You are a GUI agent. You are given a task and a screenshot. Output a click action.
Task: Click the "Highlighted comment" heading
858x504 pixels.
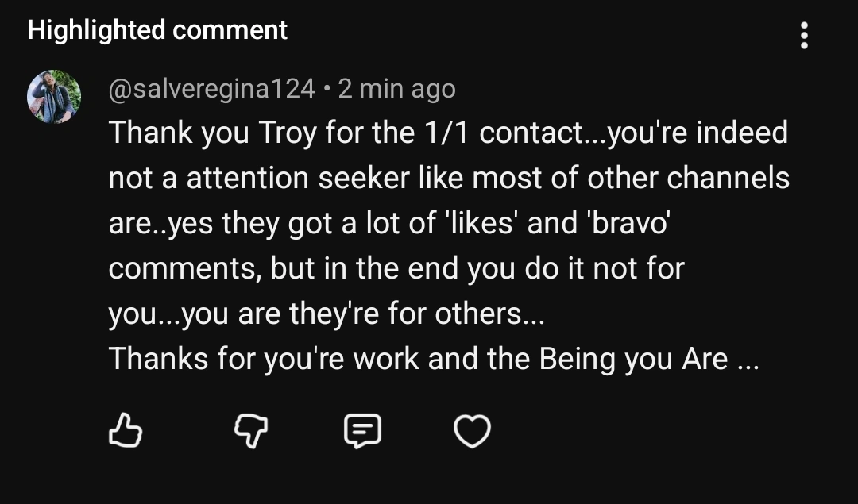click(157, 30)
